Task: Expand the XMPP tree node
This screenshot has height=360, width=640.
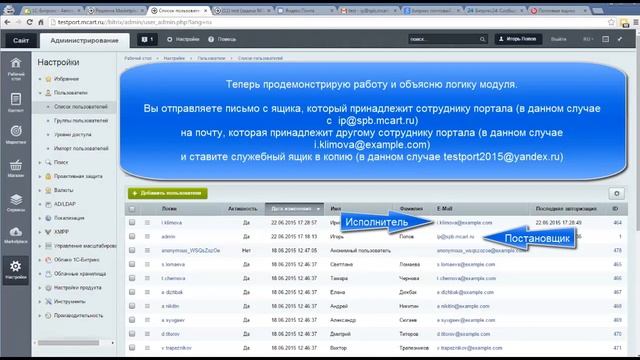Action: (40, 232)
